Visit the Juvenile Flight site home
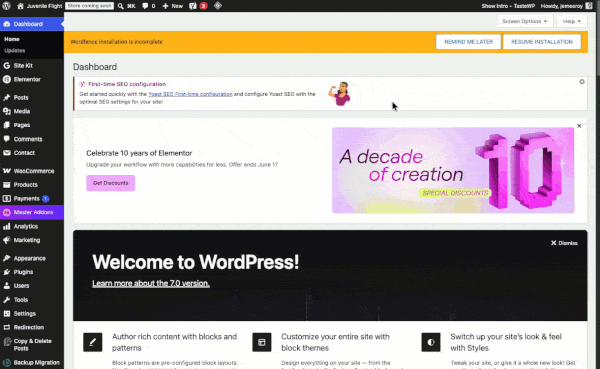The height and width of the screenshot is (369, 600). (x=40, y=6)
